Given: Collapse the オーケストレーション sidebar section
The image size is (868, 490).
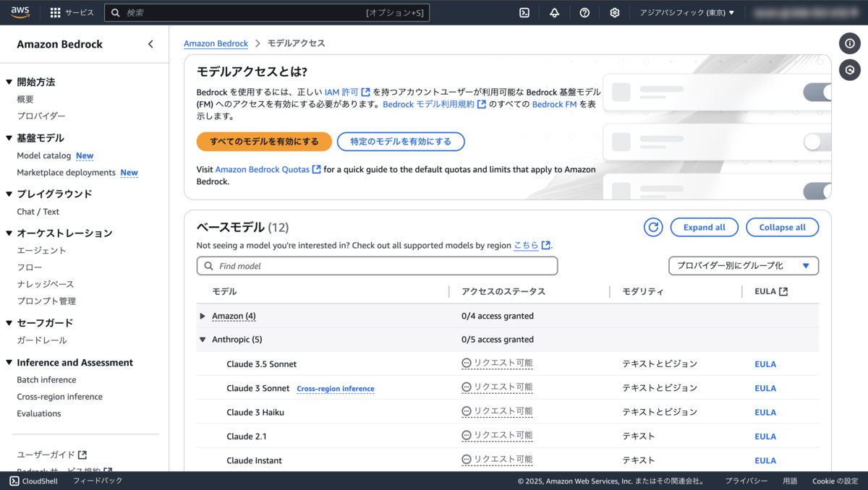Looking at the screenshot, I should coord(9,233).
